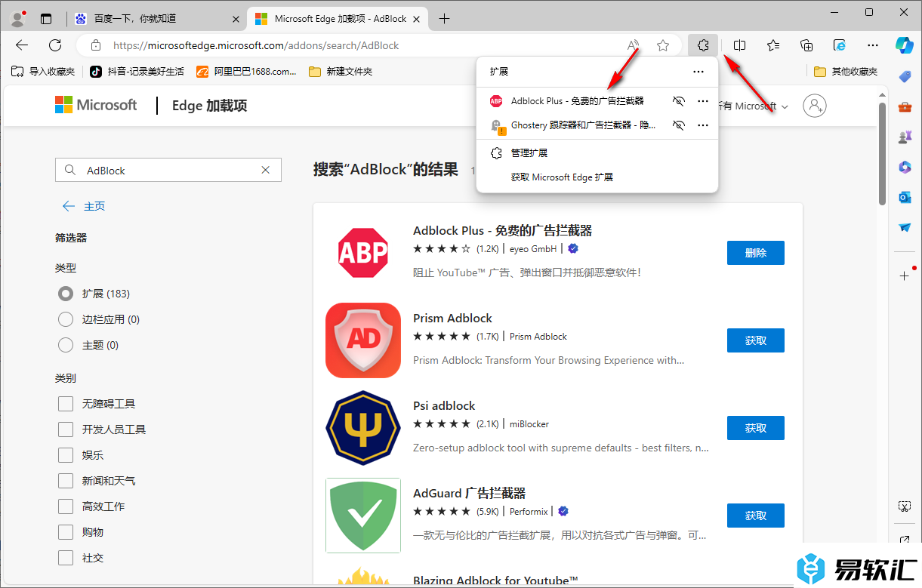Select the 边栏应用 (0) radio button
The image size is (922, 588).
(x=66, y=319)
